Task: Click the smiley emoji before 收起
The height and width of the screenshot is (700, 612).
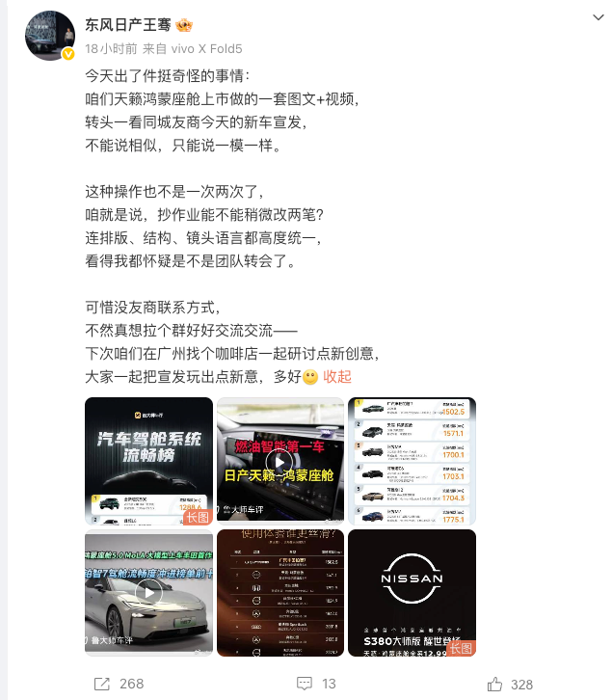Action: click(x=310, y=377)
